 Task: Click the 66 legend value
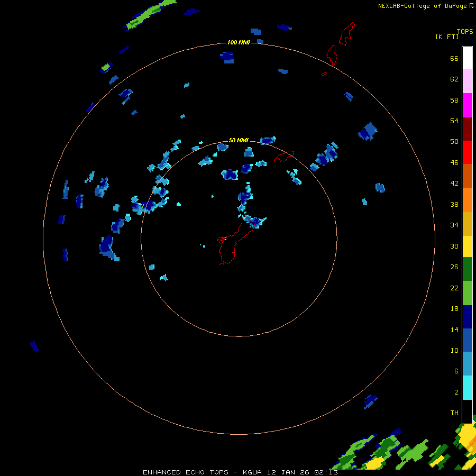click(454, 58)
